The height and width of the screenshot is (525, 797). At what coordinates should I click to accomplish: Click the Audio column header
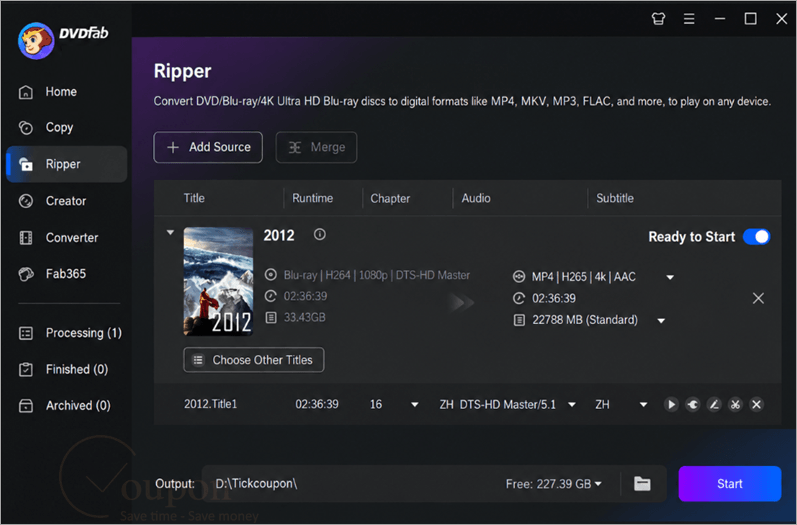point(476,198)
